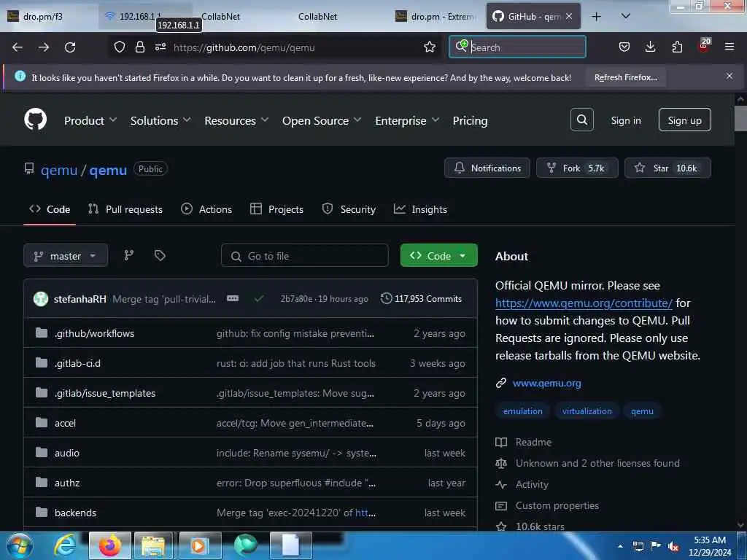The height and width of the screenshot is (560, 747).
Task: Open the media player taskbar icon
Action: [x=200, y=545]
